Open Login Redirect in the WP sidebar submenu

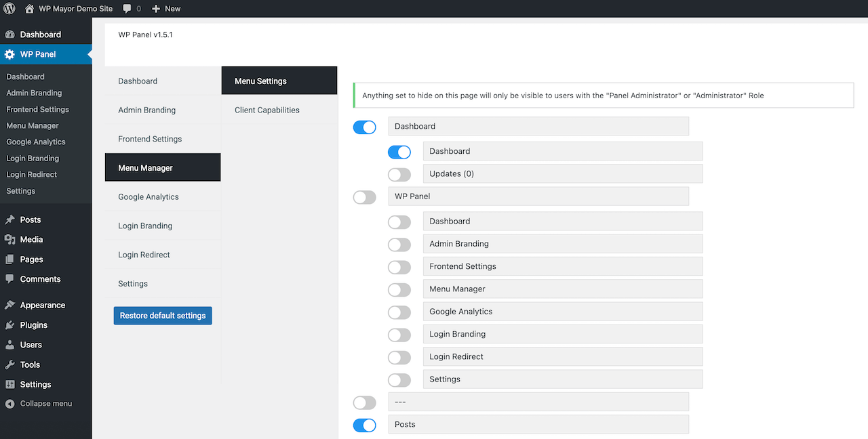(32, 174)
